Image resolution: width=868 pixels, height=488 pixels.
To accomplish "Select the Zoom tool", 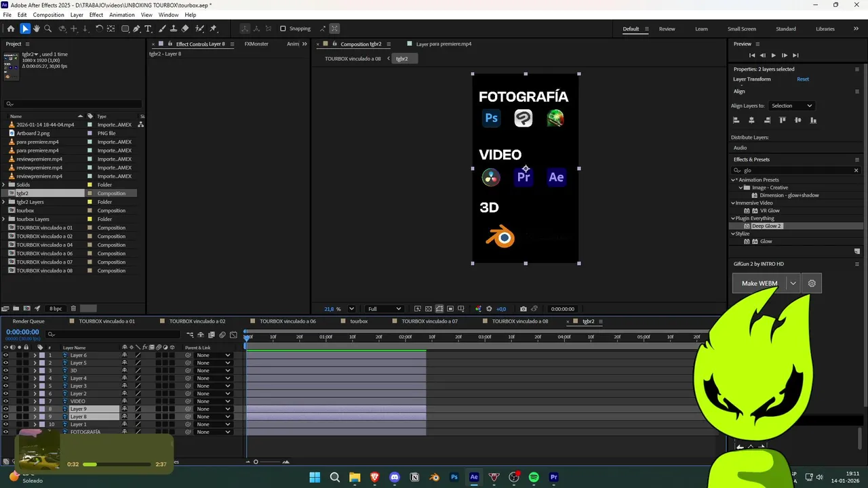I will (47, 28).
